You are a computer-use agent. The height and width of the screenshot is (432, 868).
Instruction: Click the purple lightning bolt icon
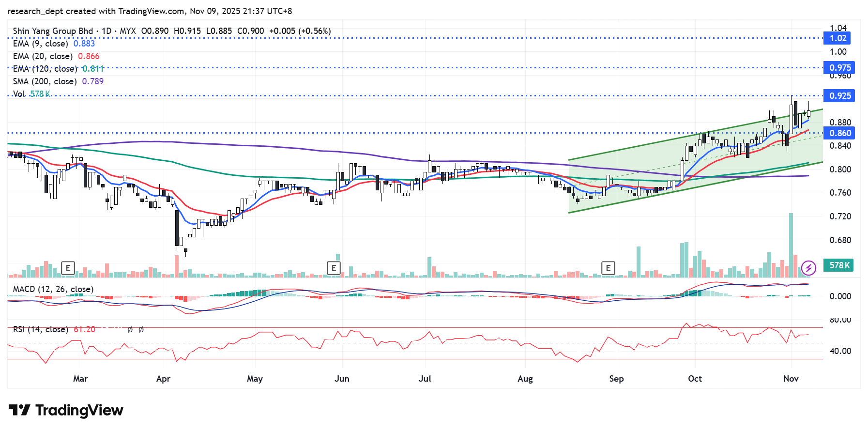tap(808, 267)
